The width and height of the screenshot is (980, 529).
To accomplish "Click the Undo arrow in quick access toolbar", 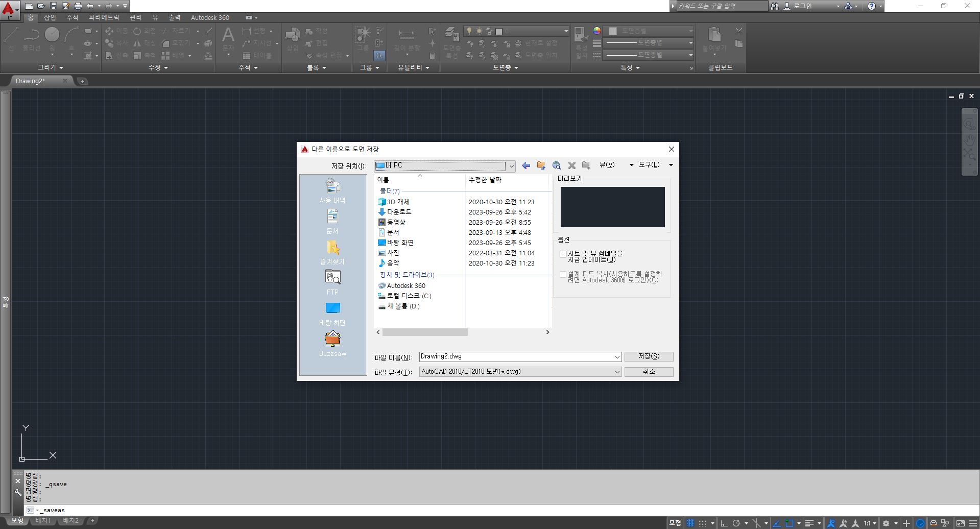I will coord(90,6).
